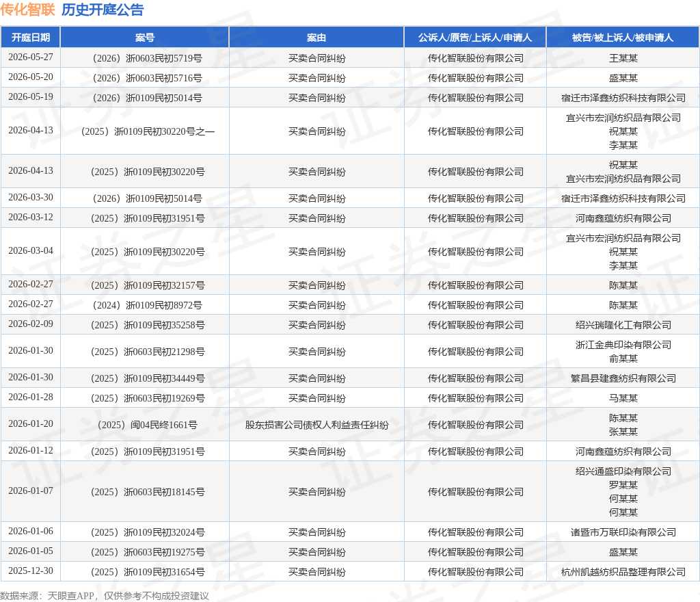The width and height of the screenshot is (700, 602).
Task: Click the 数据来源 天眼查APP footer note
Action: click(105, 596)
